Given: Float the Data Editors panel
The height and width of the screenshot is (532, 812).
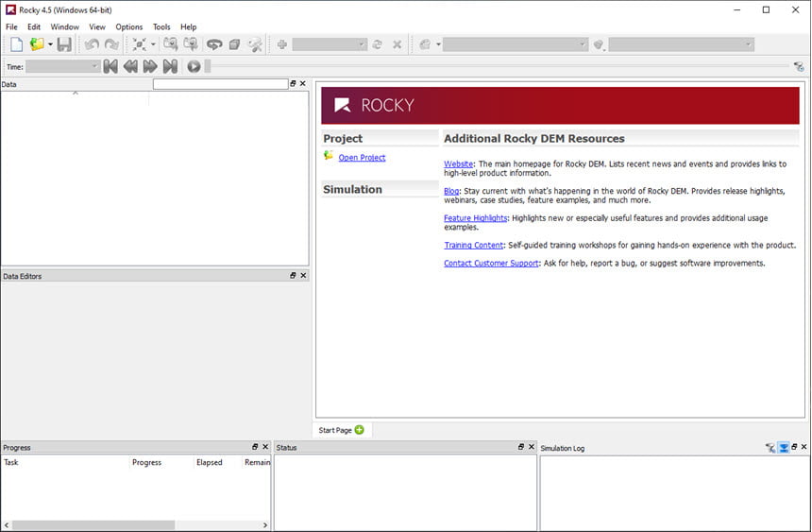Looking at the screenshot, I should tap(293, 275).
